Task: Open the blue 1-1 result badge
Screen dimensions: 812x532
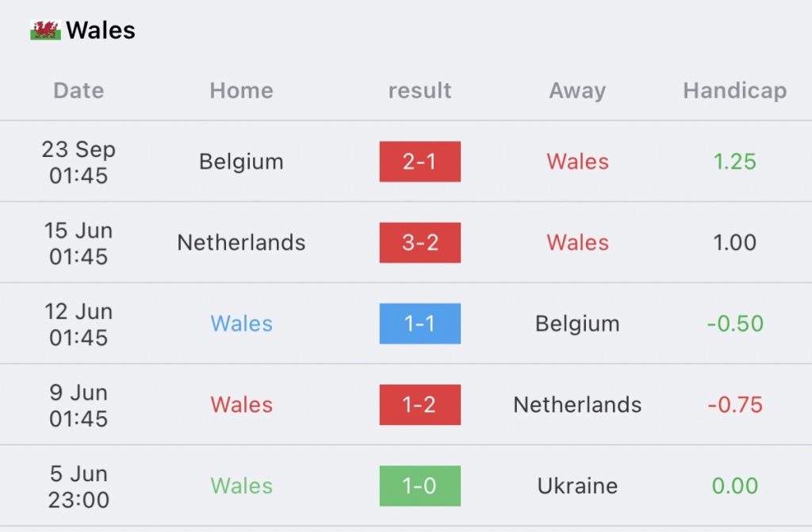Action: (420, 323)
